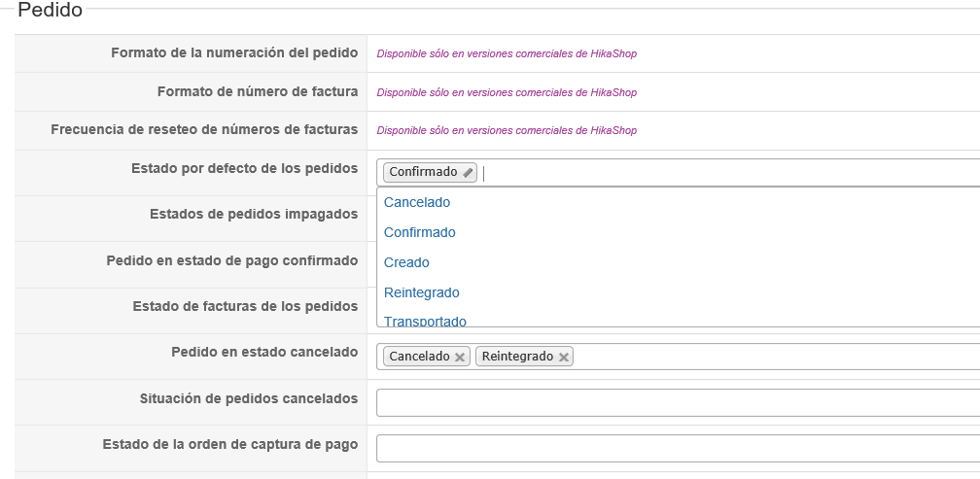Remove the Reintegrado tag via its x icon
The width and height of the screenshot is (980, 479).
(563, 358)
